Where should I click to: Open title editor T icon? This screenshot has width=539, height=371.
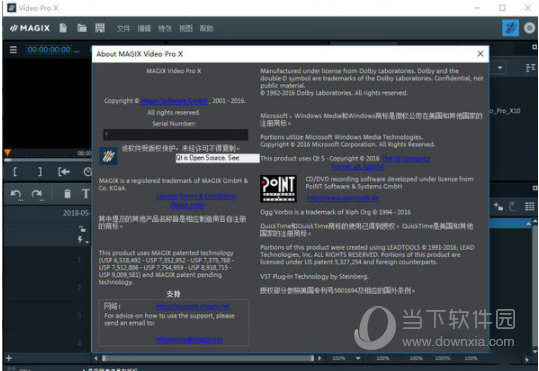tap(86, 194)
